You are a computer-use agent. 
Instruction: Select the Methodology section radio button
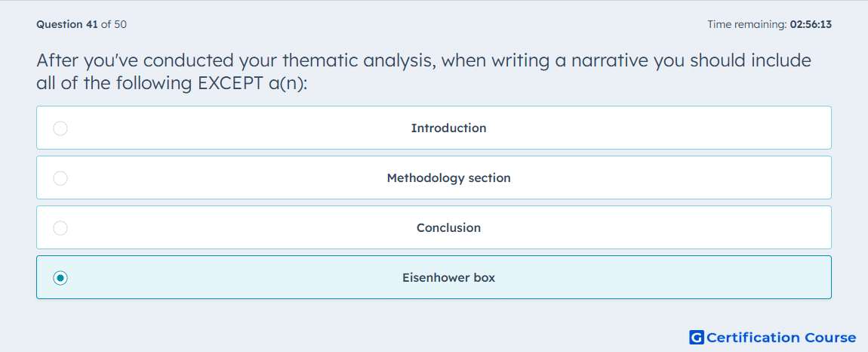pyautogui.click(x=60, y=178)
